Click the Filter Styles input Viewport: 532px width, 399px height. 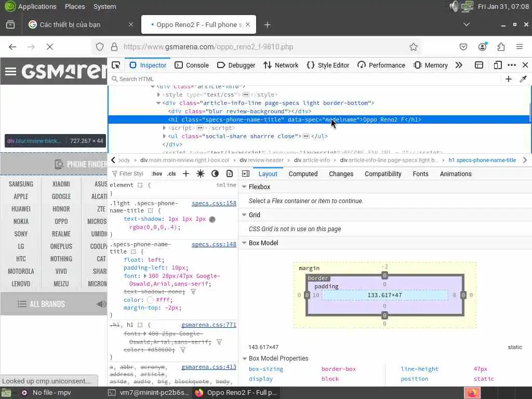point(130,174)
